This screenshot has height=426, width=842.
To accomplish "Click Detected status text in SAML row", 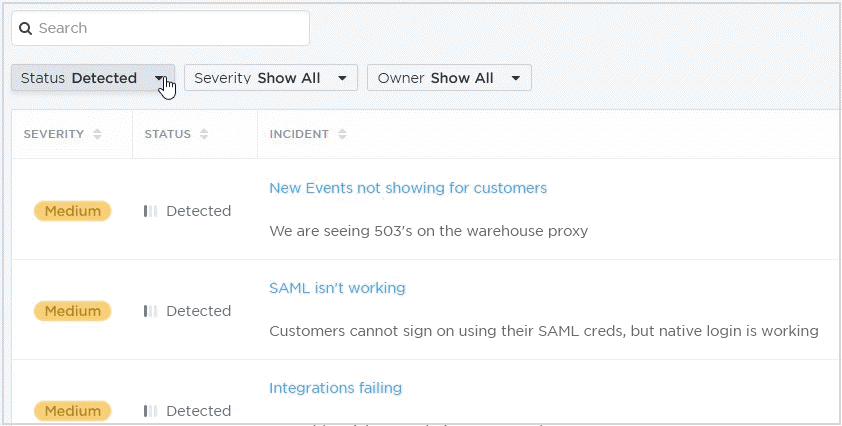I will point(199,311).
